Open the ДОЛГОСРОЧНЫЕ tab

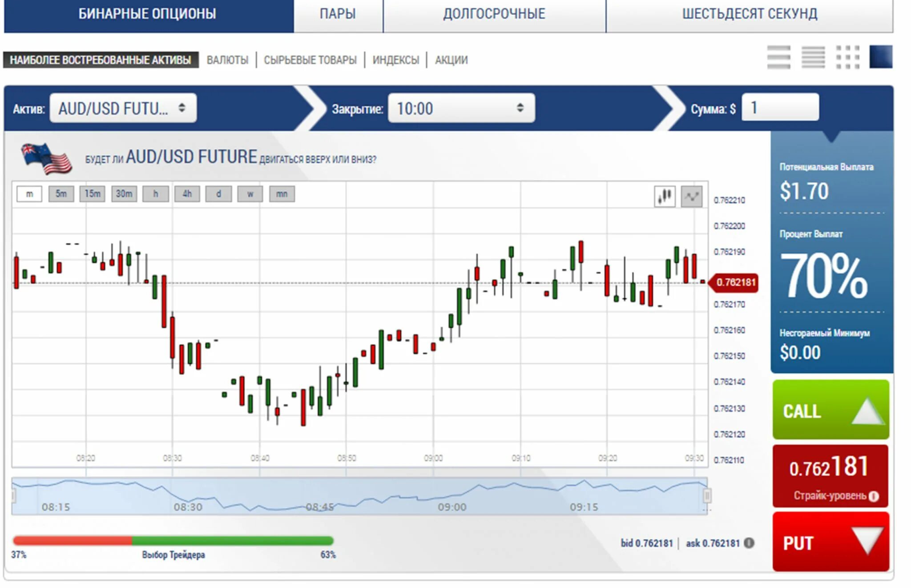[494, 14]
